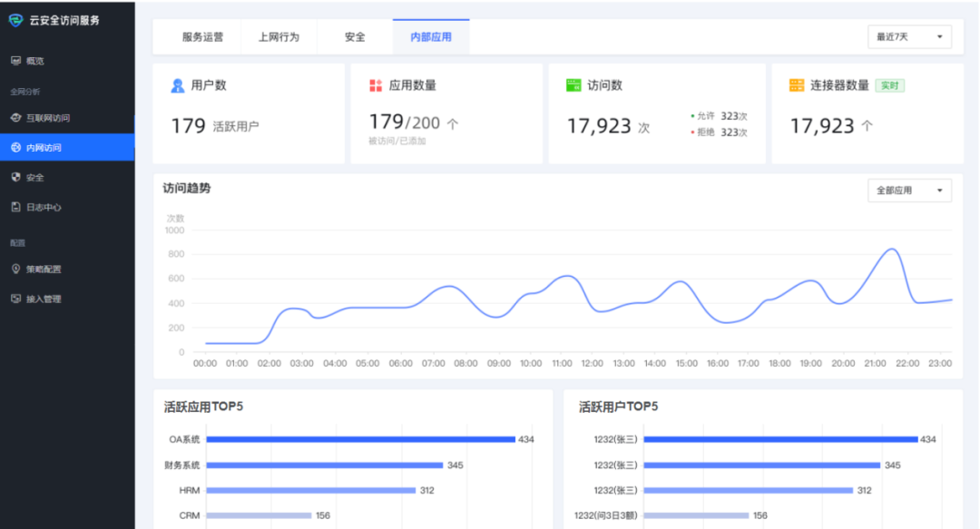Switch to the 服务运营 tab

pyautogui.click(x=202, y=37)
